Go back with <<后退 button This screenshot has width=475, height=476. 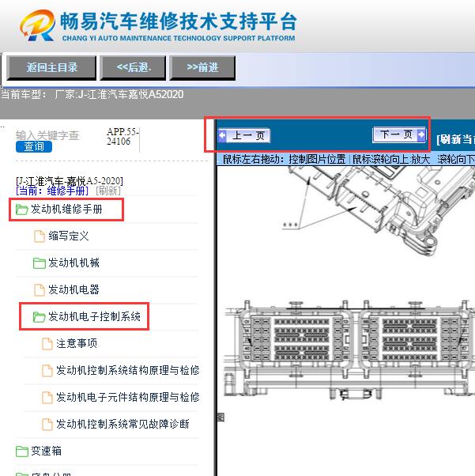pos(134,68)
